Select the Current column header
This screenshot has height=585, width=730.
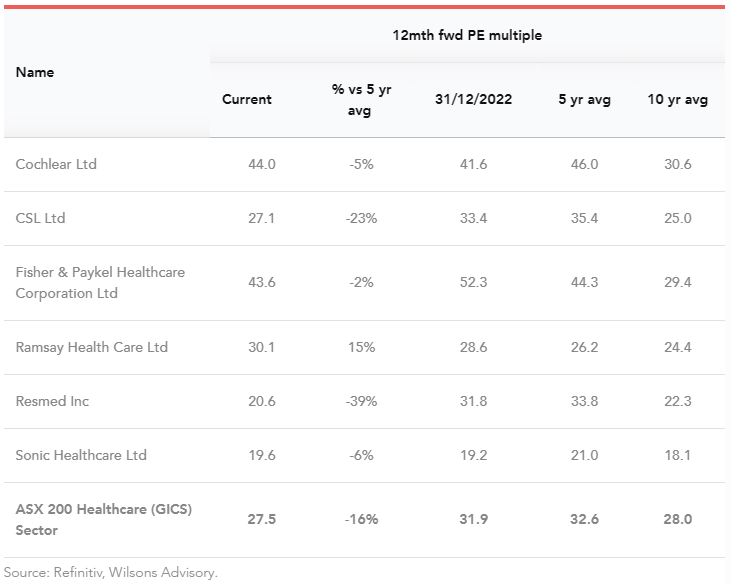[247, 99]
